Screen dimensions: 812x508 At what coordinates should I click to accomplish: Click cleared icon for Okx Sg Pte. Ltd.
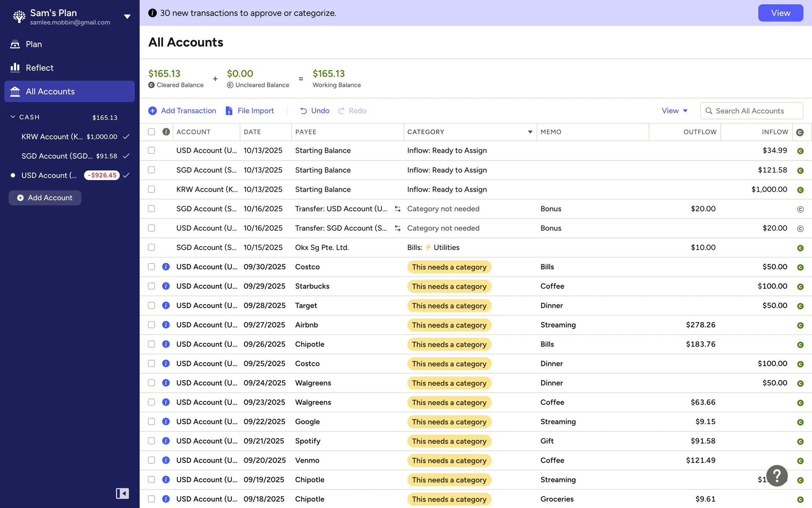(800, 248)
